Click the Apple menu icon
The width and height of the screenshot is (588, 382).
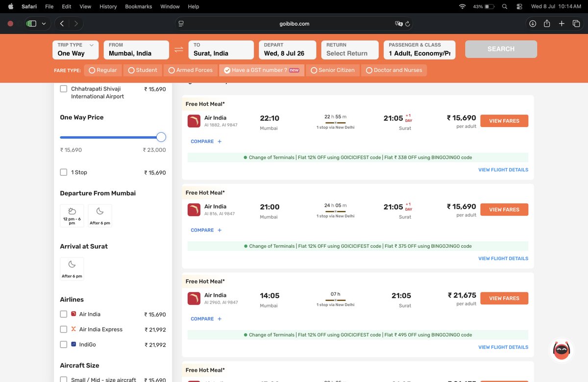click(10, 6)
